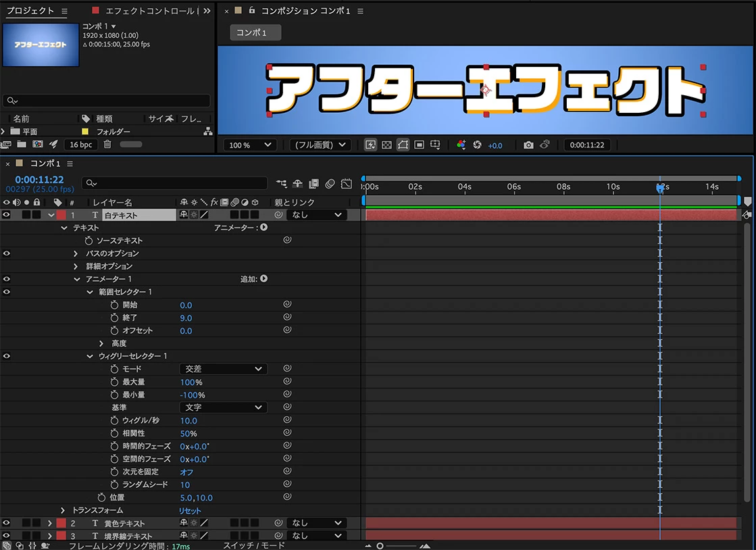The height and width of the screenshot is (550, 756).
Task: Open timeline コンポ 1 panel menu
Action: pyautogui.click(x=70, y=164)
